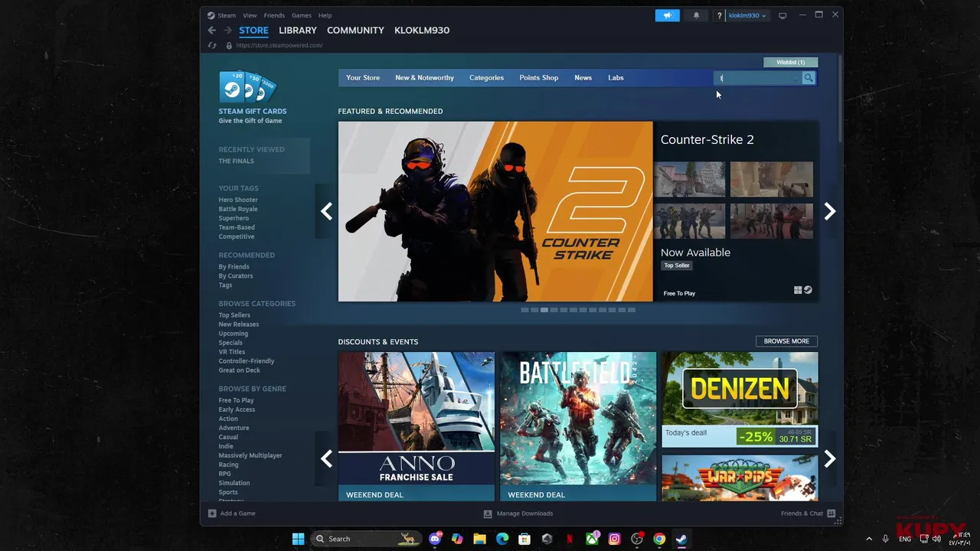
Task: Open the announcements megaphone button
Action: tap(668, 15)
